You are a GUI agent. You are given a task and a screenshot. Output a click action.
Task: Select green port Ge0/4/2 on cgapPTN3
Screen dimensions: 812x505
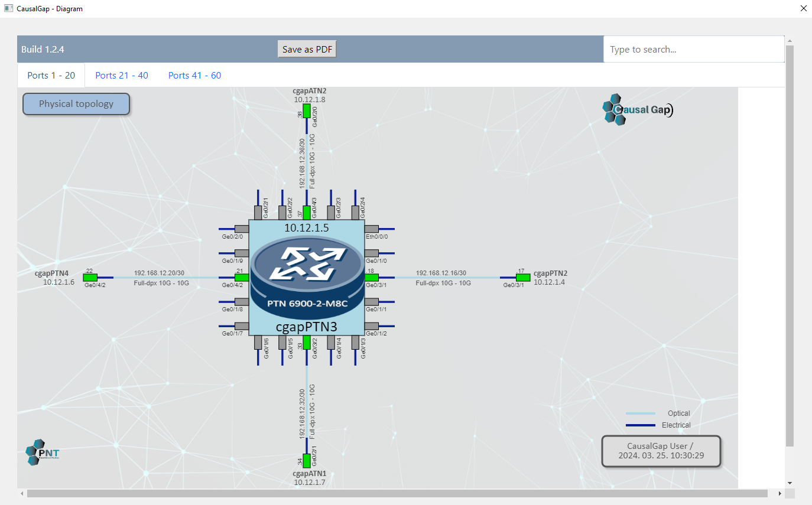click(x=242, y=278)
